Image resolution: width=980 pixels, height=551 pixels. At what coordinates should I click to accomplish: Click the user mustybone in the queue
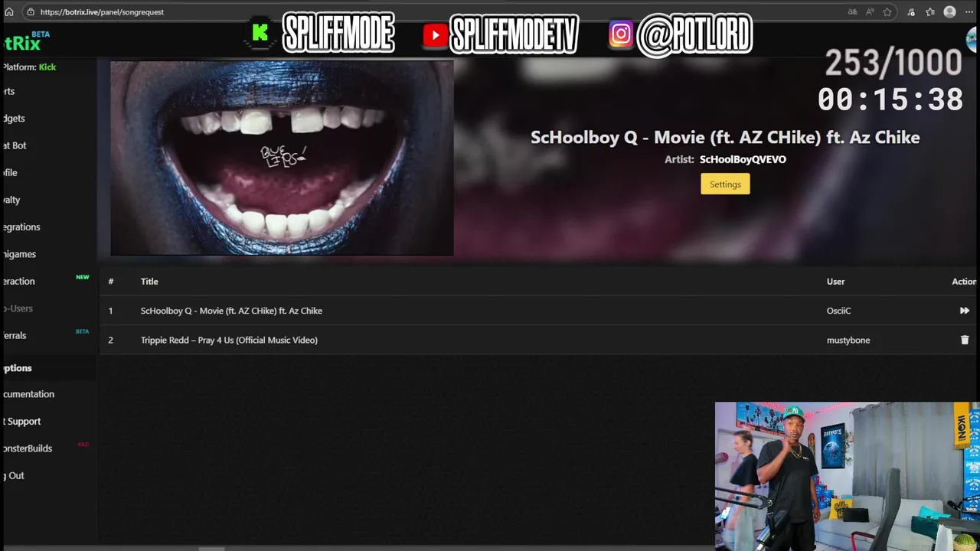[x=848, y=340]
